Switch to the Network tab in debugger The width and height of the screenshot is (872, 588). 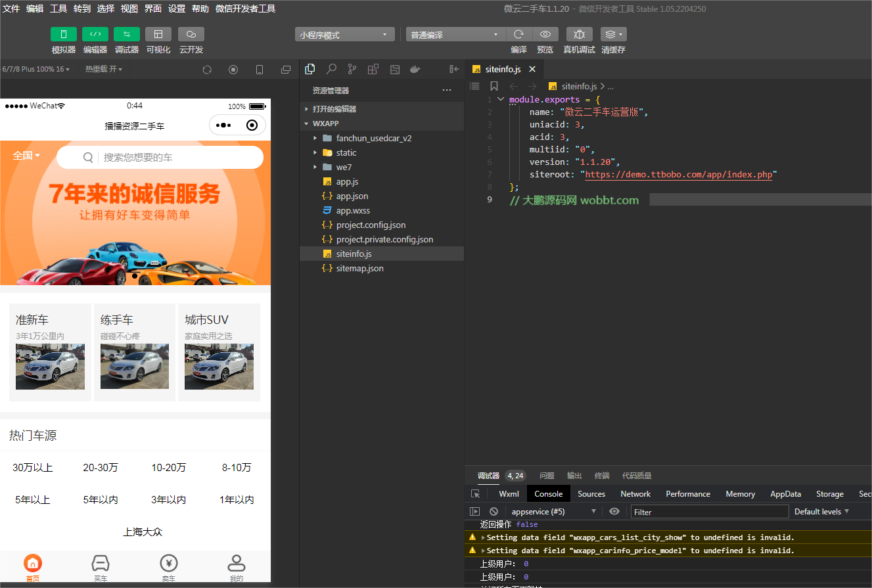coord(635,493)
